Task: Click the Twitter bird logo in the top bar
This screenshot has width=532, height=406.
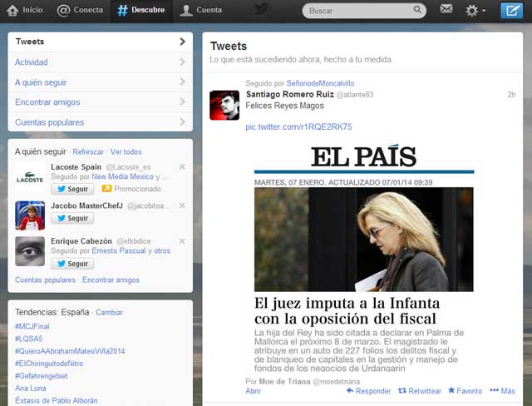Action: tap(261, 10)
